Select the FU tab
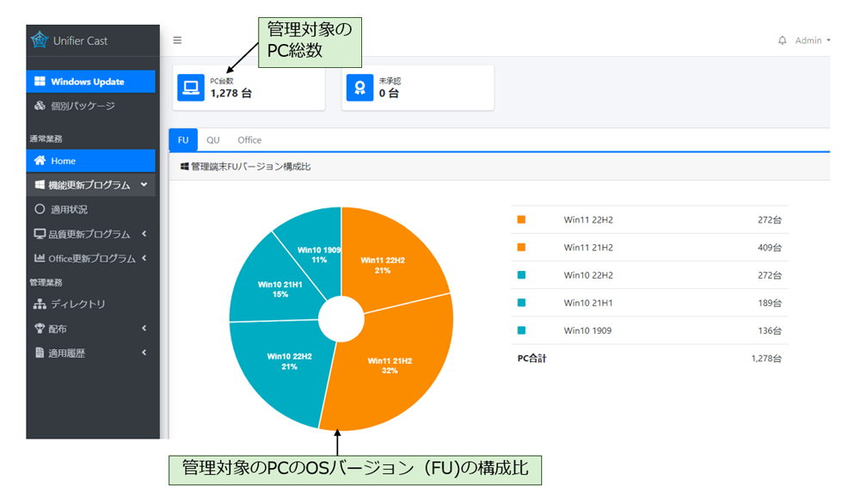860x504 pixels. tap(183, 140)
